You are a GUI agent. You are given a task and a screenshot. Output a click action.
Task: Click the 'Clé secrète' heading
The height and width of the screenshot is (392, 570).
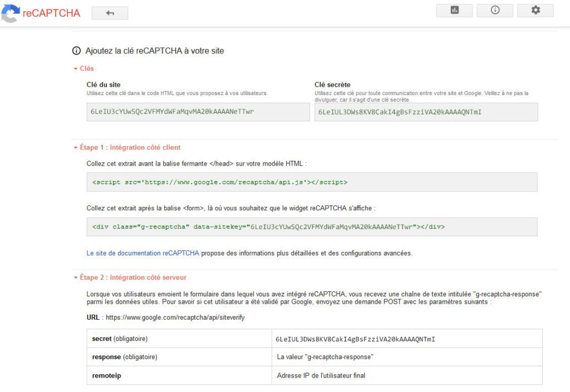[333, 85]
